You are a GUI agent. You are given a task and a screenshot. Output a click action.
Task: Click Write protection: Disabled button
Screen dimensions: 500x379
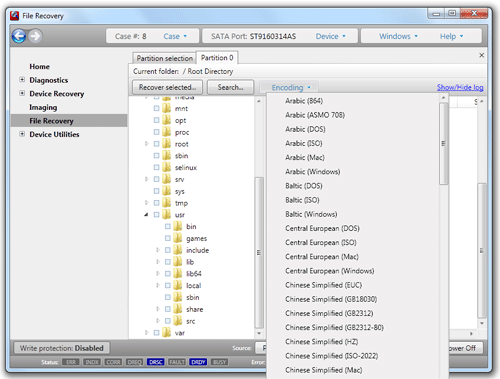62,348
